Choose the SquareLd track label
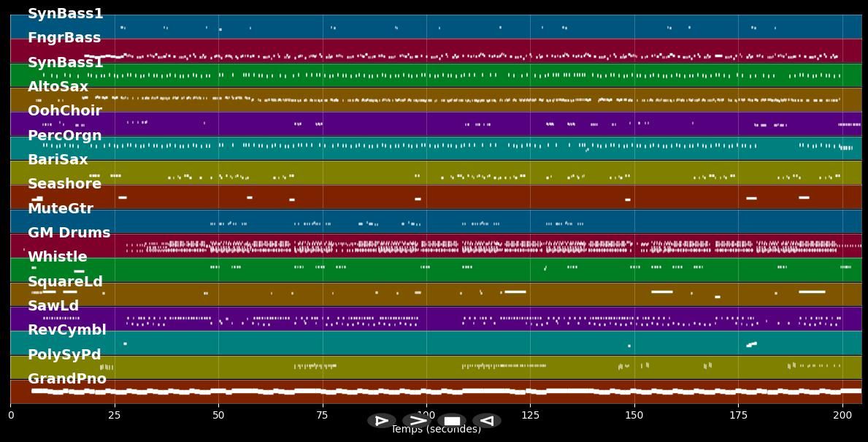The height and width of the screenshot is (442, 868). coord(66,282)
